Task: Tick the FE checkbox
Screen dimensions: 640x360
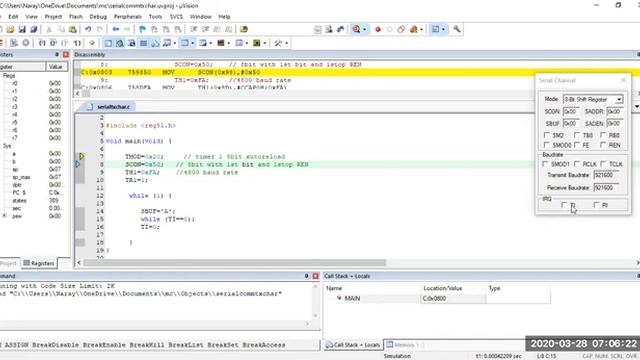Action: pyautogui.click(x=577, y=145)
